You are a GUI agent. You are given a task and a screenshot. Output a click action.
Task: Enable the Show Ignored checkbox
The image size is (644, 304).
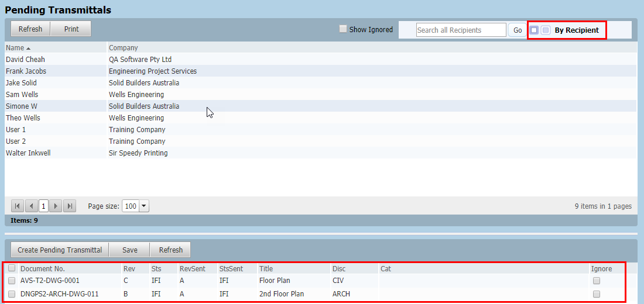(x=343, y=29)
